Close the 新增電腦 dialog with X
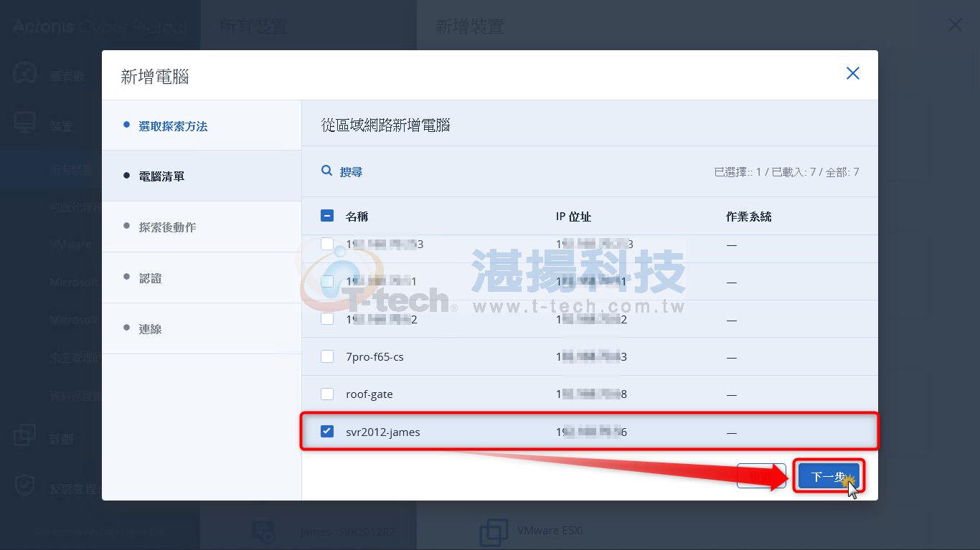 [x=852, y=73]
